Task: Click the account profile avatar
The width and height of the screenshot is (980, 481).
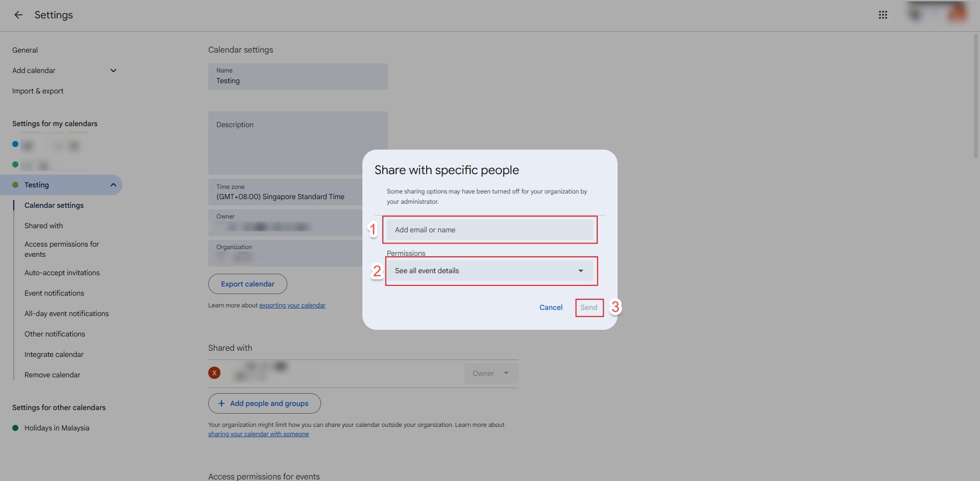Action: (957, 13)
